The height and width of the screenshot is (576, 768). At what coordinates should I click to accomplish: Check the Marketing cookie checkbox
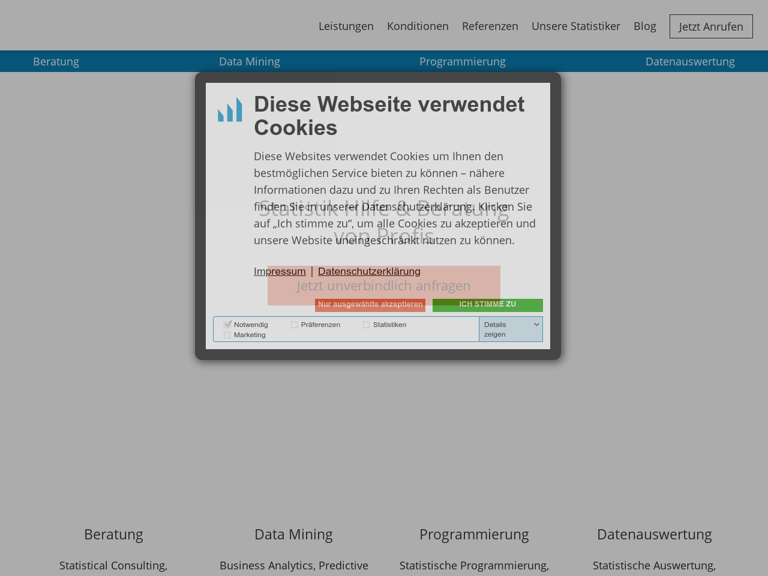coord(228,335)
